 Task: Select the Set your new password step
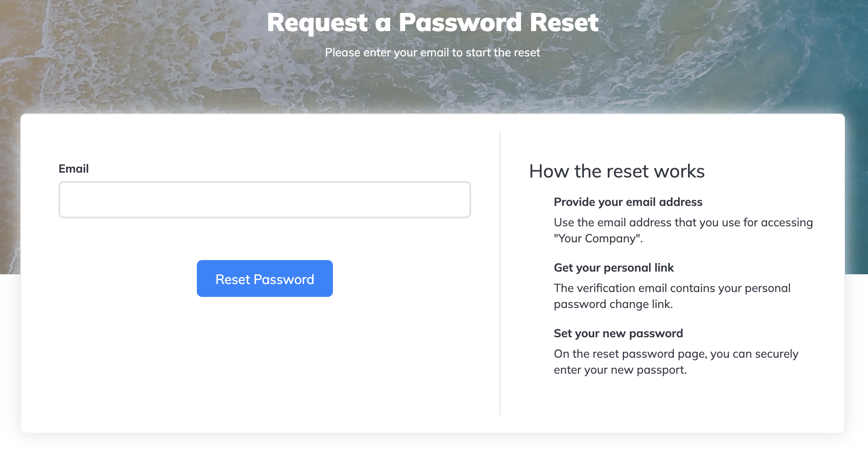point(618,333)
